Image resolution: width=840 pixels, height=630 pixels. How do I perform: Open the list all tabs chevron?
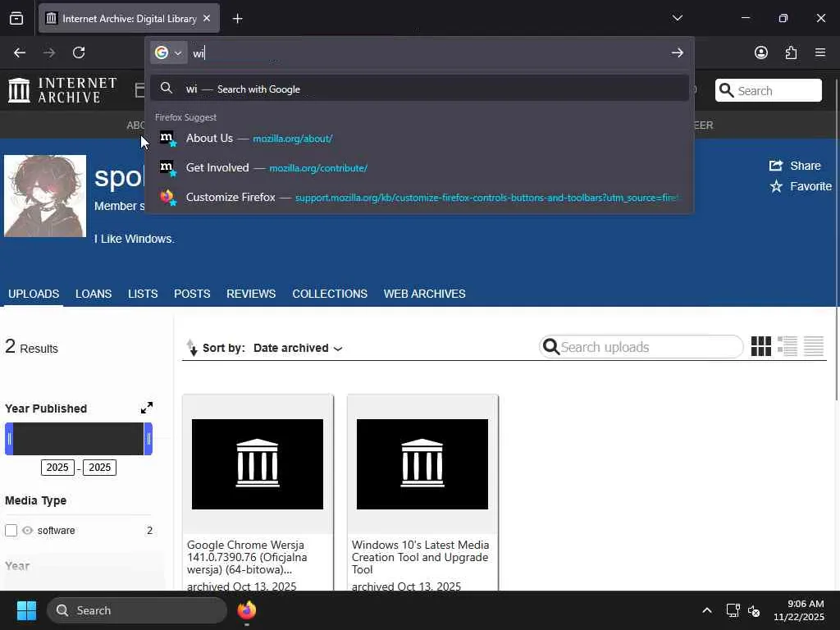(x=677, y=18)
